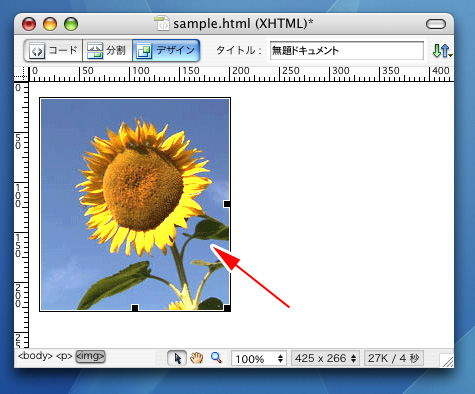Open the 100% zoom level dropdown
Viewport: 475px width, 394px height.
click(259, 359)
